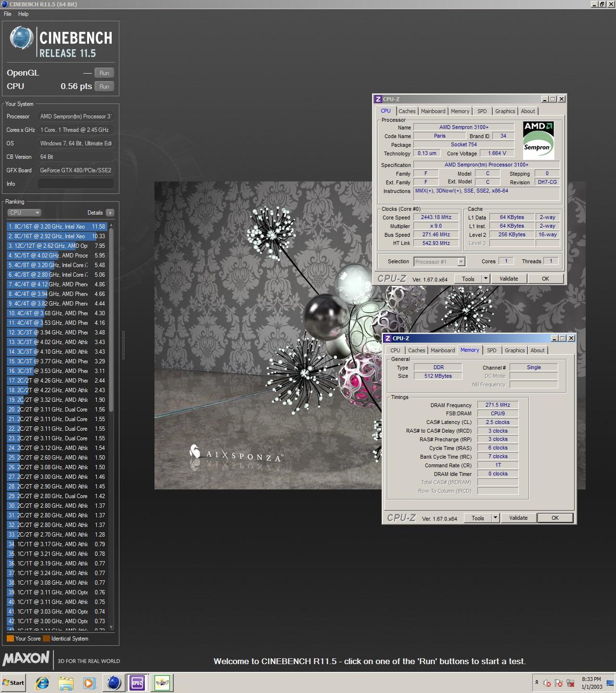616x693 pixels.
Task: Switch to CPU-Z taskbar icon
Action: [137, 682]
